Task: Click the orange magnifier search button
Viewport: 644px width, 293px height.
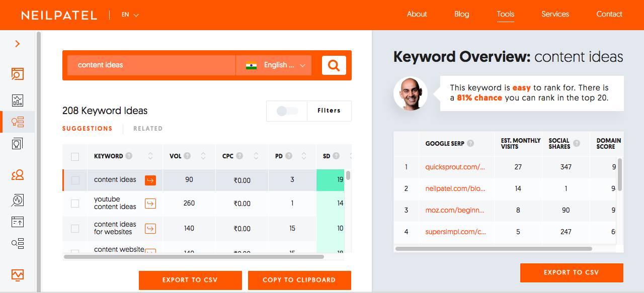Action: click(x=334, y=65)
